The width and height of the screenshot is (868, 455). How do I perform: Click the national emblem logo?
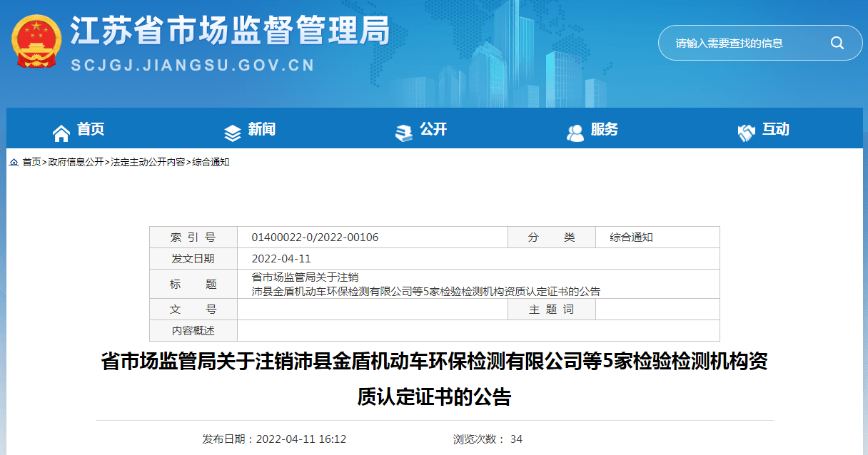[36, 43]
